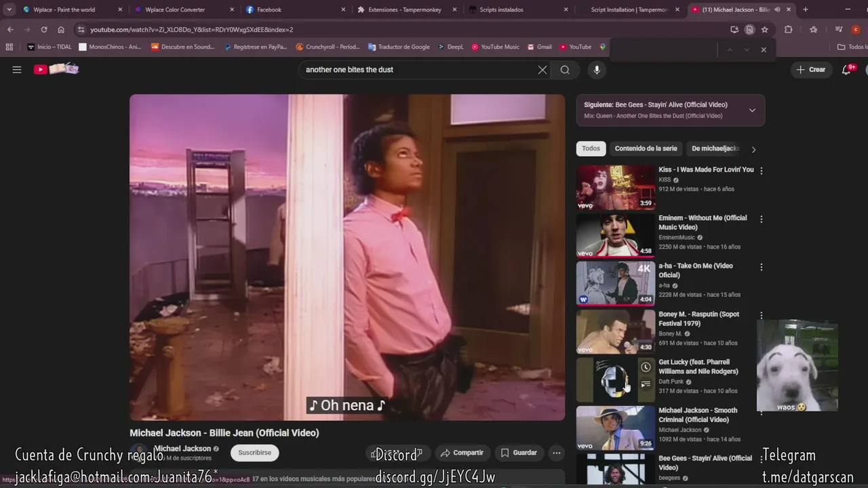Close the find bar
The image size is (868, 488).
click(764, 49)
